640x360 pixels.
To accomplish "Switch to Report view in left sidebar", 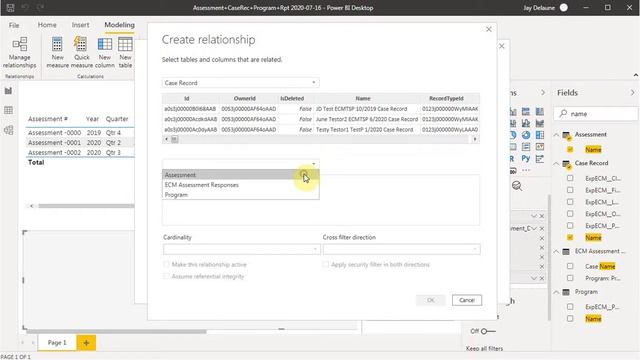I will (x=9, y=91).
